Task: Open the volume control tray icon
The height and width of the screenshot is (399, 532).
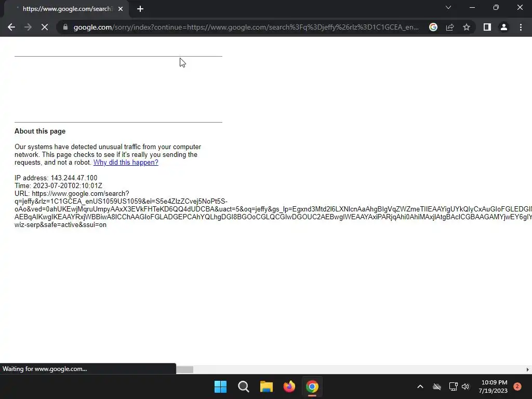Action: point(465,387)
